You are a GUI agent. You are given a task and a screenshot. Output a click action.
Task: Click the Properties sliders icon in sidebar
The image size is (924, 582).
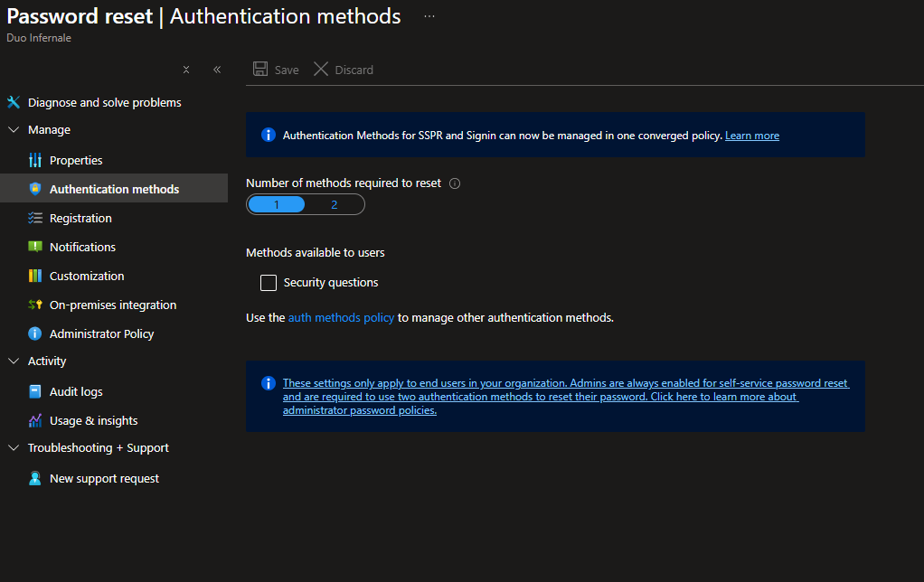[35, 160]
